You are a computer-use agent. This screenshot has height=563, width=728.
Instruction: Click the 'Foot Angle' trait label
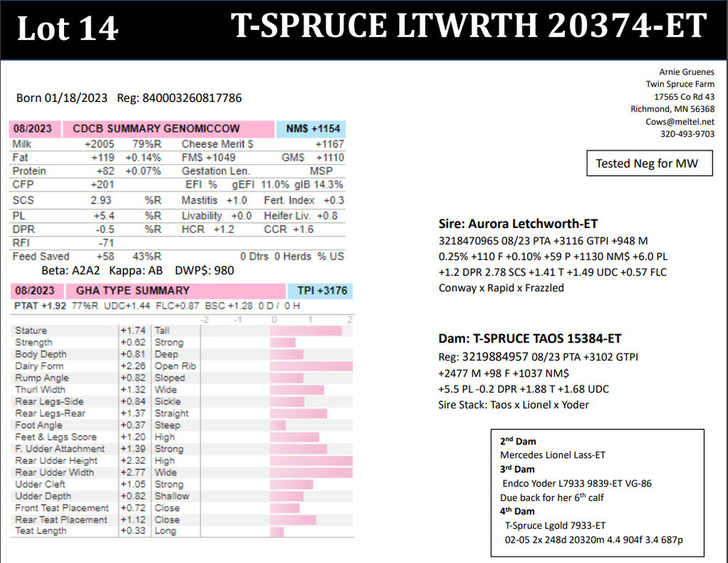tap(39, 425)
